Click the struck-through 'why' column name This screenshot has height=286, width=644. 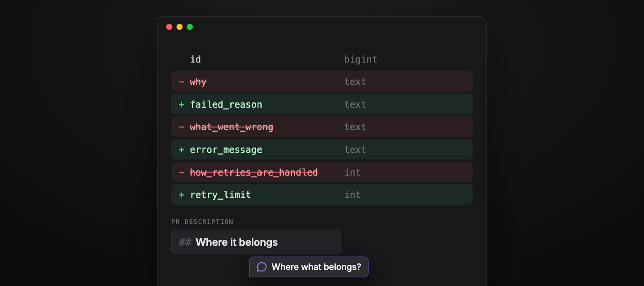pos(198,82)
